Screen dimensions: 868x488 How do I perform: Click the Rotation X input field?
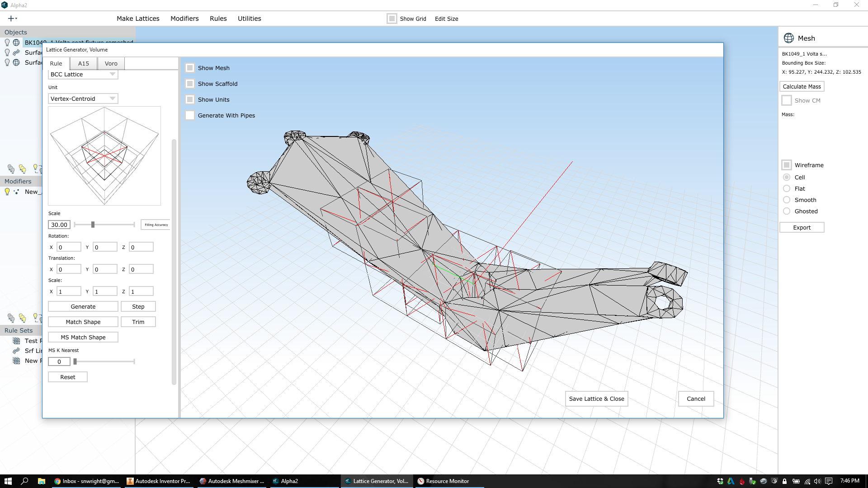[69, 247]
